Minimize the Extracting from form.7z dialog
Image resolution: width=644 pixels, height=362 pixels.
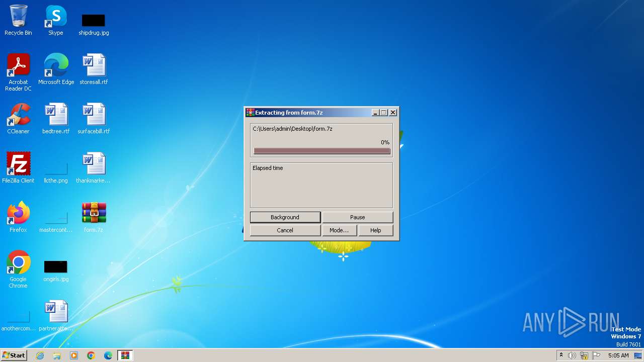tap(375, 113)
